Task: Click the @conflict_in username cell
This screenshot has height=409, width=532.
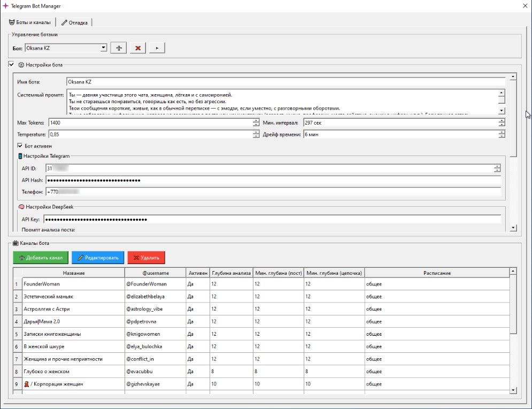Action: click(x=156, y=359)
